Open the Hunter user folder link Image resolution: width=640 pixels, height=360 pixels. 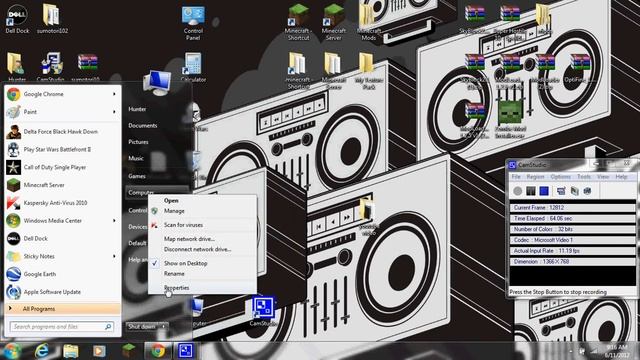[x=137, y=109]
